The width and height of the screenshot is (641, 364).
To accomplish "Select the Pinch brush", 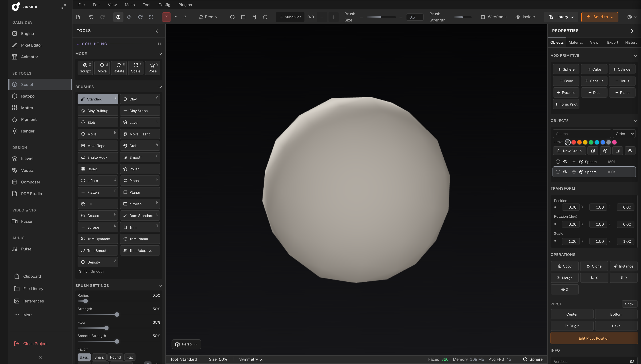I will tap(140, 181).
